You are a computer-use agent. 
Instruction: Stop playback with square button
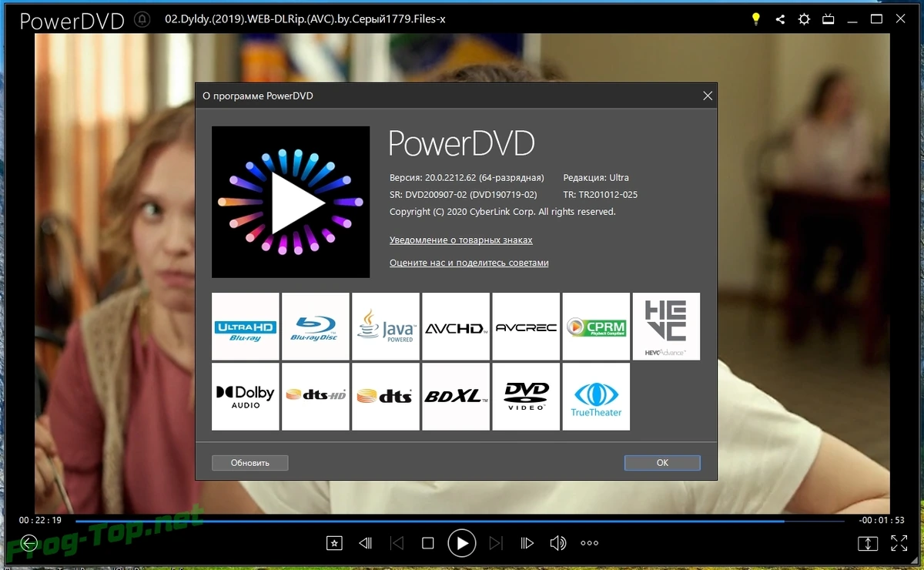pos(428,543)
